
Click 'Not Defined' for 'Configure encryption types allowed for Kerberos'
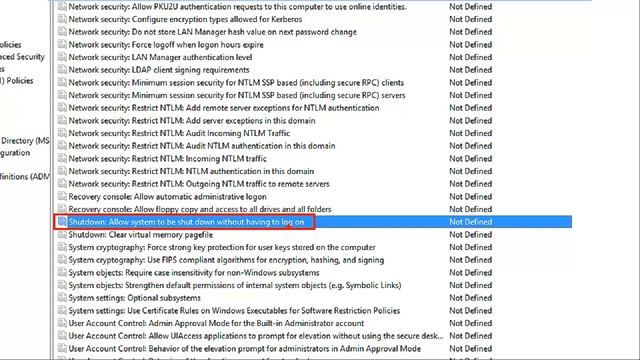pyautogui.click(x=471, y=19)
